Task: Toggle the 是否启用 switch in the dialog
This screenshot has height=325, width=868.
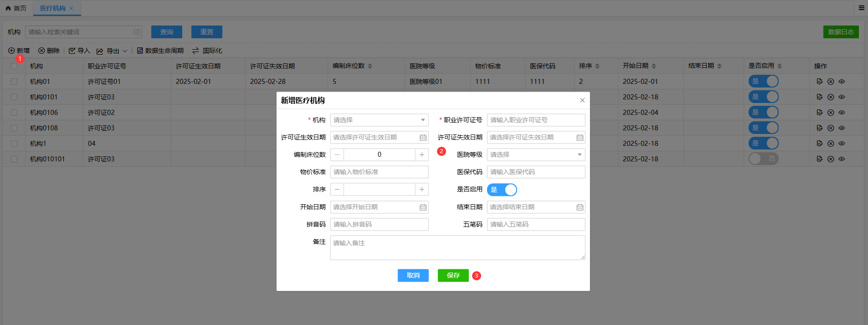Action: coord(502,190)
